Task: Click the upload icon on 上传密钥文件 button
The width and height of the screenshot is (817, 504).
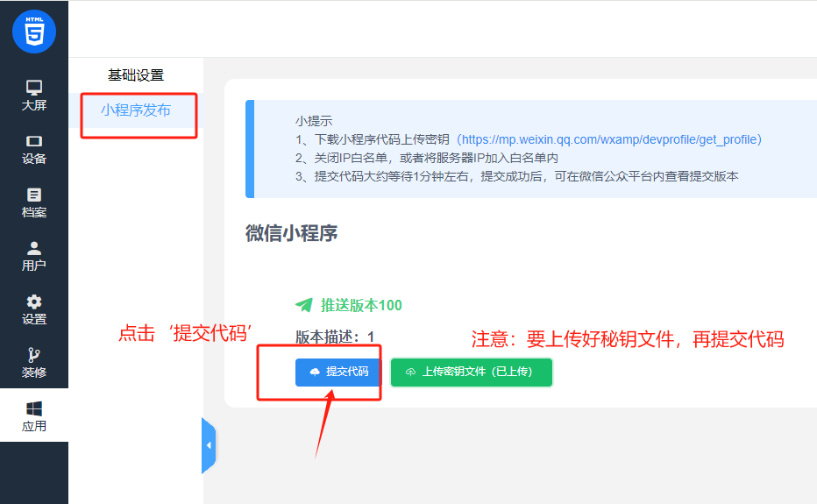Action: 410,373
